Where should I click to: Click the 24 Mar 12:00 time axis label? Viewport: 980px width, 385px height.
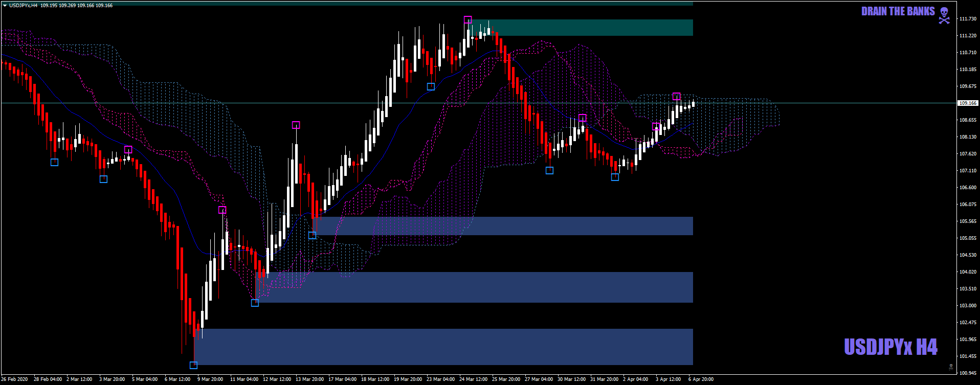click(474, 379)
